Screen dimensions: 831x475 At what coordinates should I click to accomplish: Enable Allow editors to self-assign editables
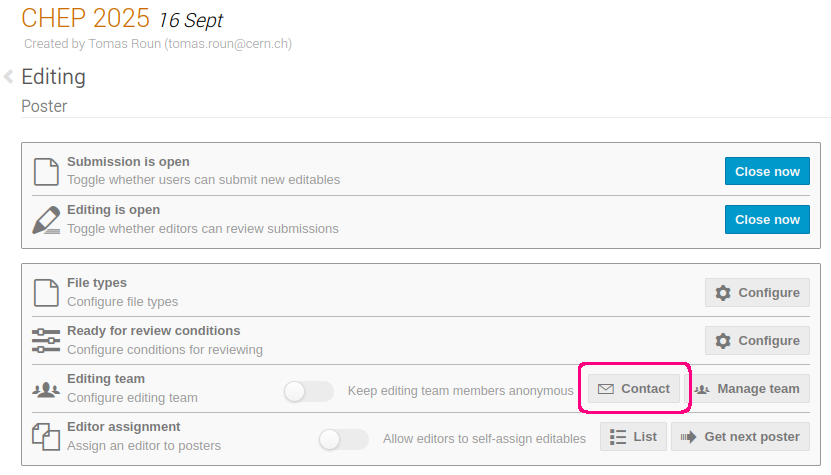pos(343,439)
